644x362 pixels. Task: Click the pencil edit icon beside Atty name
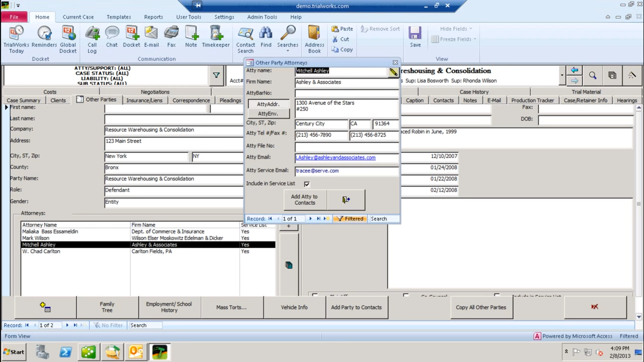pos(393,72)
